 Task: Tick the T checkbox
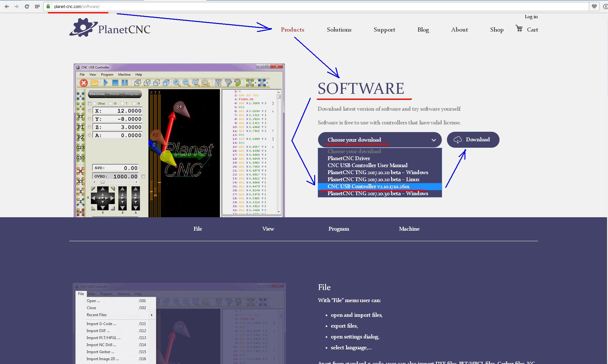coord(122,103)
